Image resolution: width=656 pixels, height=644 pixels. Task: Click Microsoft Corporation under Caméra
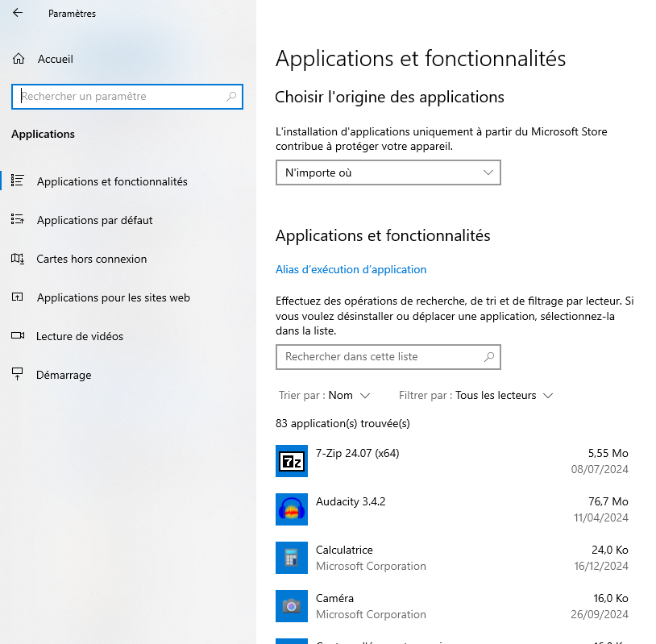click(371, 614)
